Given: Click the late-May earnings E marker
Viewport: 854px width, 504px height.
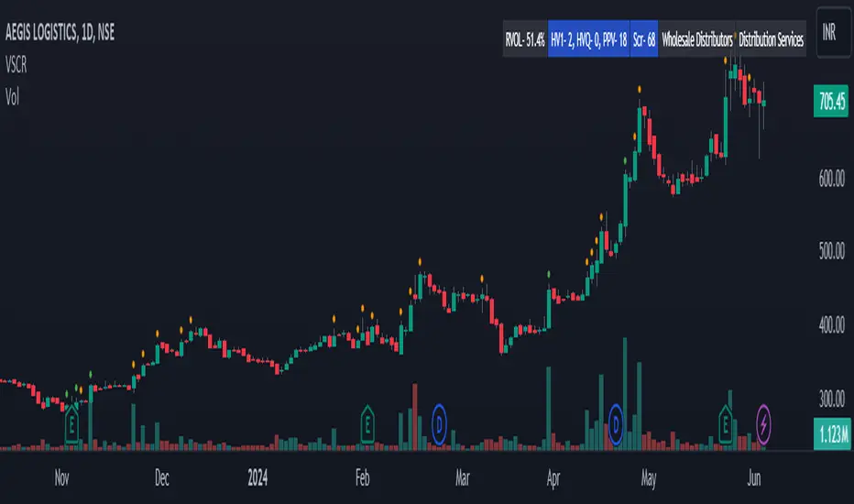Looking at the screenshot, I should tap(725, 423).
